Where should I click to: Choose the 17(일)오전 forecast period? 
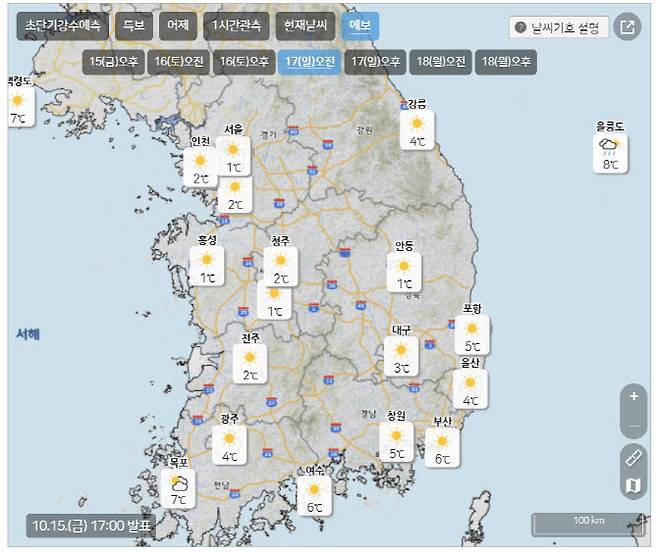pos(310,62)
